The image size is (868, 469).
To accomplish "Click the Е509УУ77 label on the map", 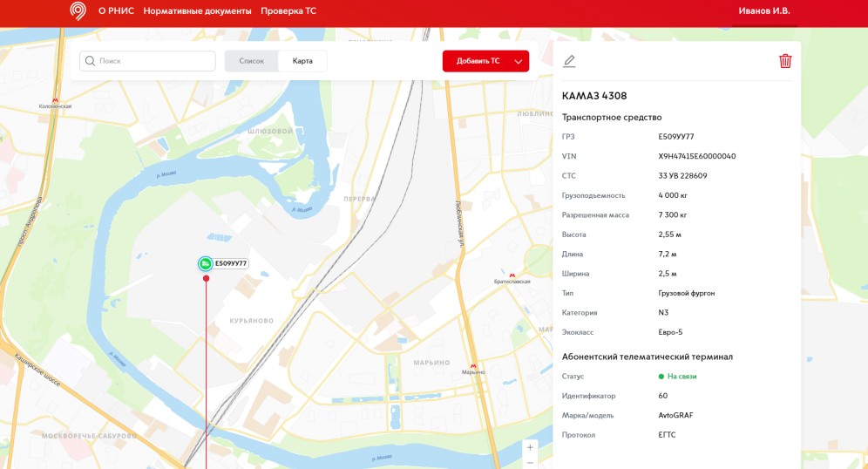I will coord(231,263).
